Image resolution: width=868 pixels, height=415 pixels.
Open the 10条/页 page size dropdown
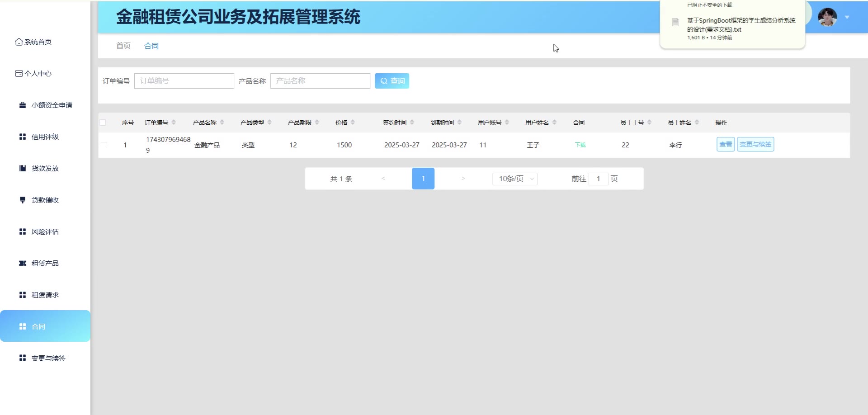tap(515, 179)
